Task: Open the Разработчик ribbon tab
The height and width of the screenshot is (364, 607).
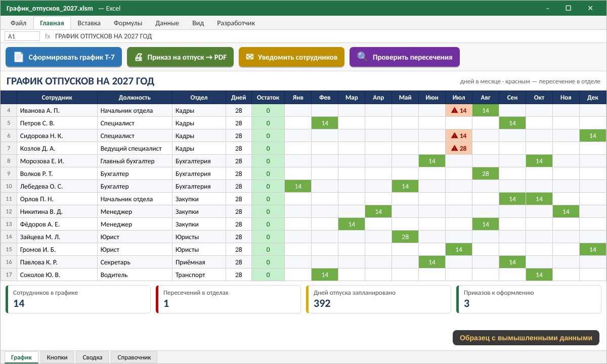Action: [x=236, y=23]
